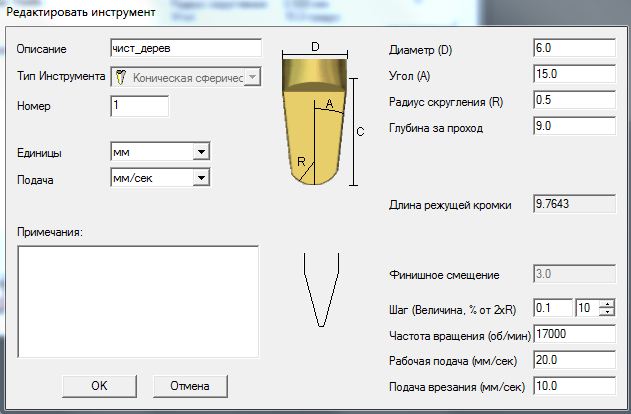Click the golden tool diagram image

coord(316,122)
